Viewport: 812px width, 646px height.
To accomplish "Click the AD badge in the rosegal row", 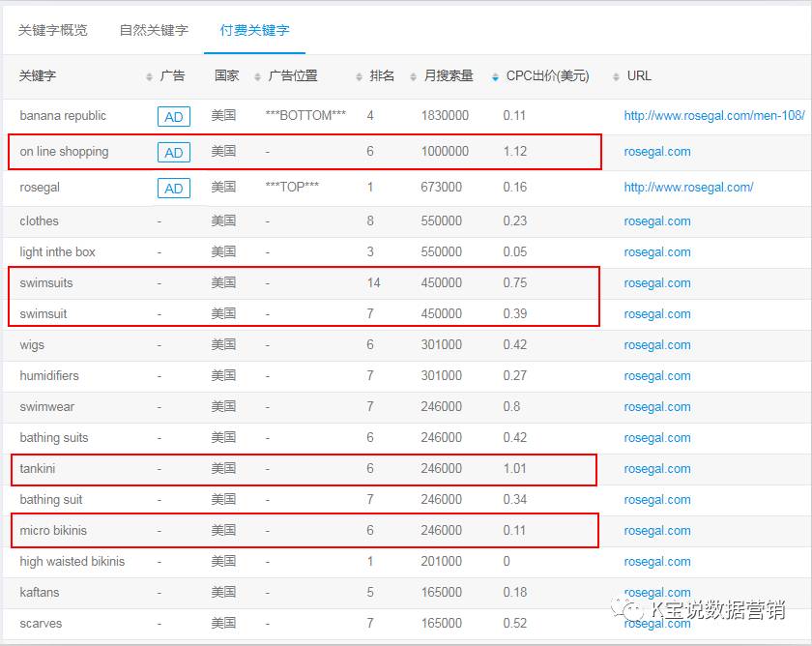I will pos(174,188).
